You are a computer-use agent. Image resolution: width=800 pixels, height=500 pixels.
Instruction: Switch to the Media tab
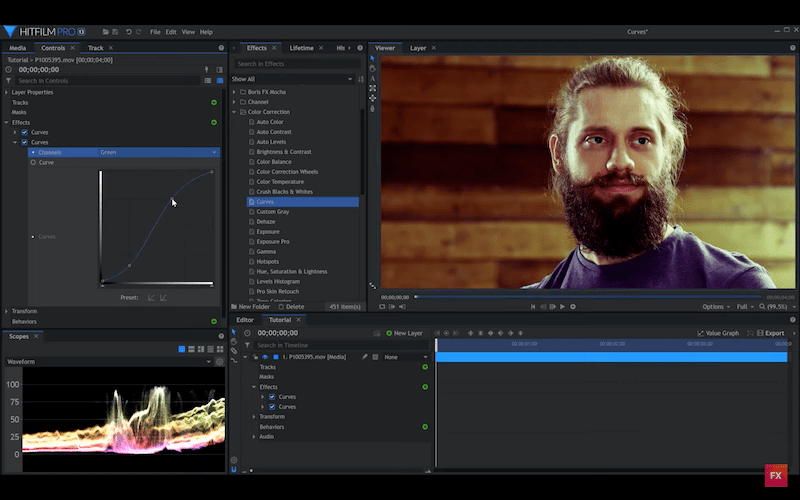(x=17, y=48)
